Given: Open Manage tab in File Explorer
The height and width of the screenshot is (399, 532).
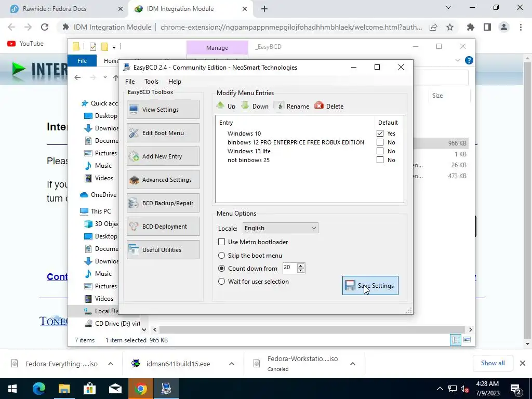Looking at the screenshot, I should click(x=217, y=48).
